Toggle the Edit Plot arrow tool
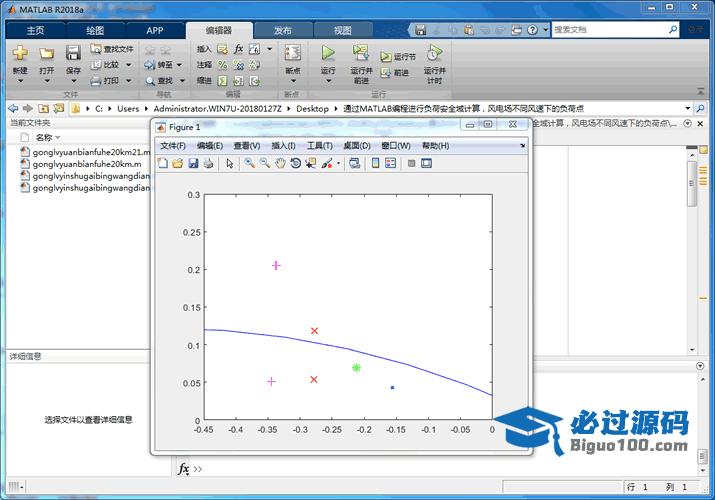 [x=229, y=163]
